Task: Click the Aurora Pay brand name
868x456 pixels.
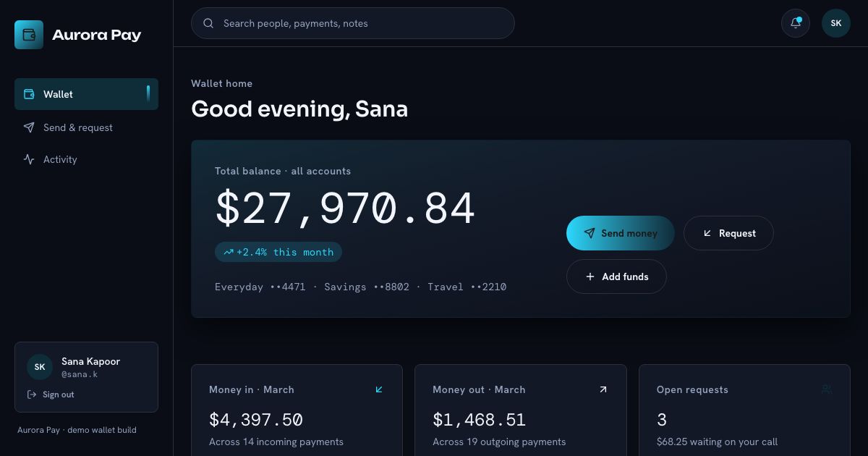Action: point(97,35)
